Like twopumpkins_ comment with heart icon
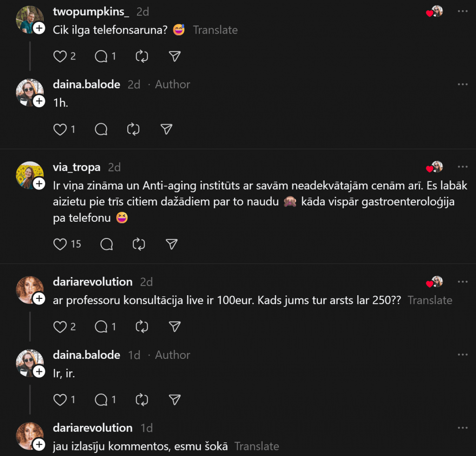The width and height of the screenshot is (476, 456). coord(60,56)
